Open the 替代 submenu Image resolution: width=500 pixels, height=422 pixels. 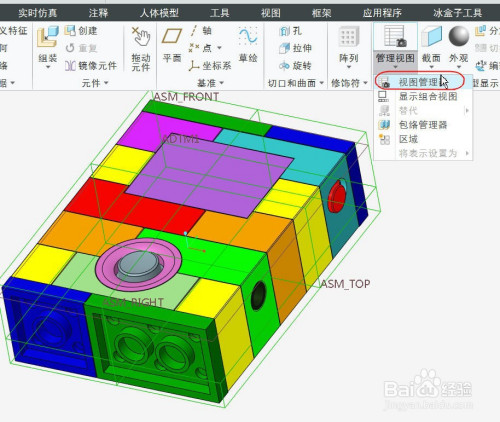pyautogui.click(x=423, y=110)
